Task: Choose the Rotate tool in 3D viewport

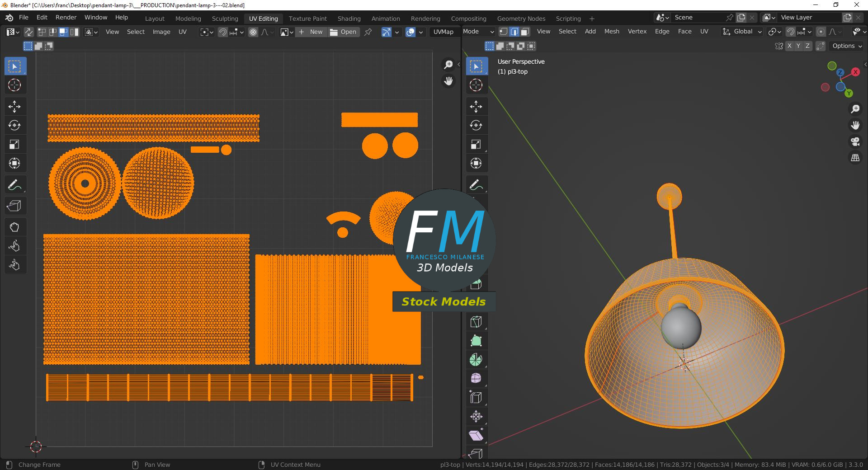Action: click(476, 125)
